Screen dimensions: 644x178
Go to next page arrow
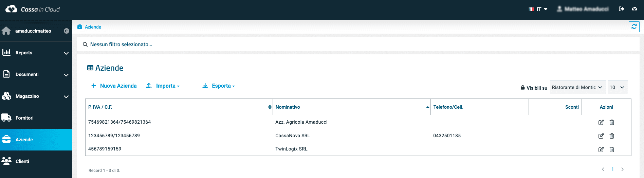622,169
